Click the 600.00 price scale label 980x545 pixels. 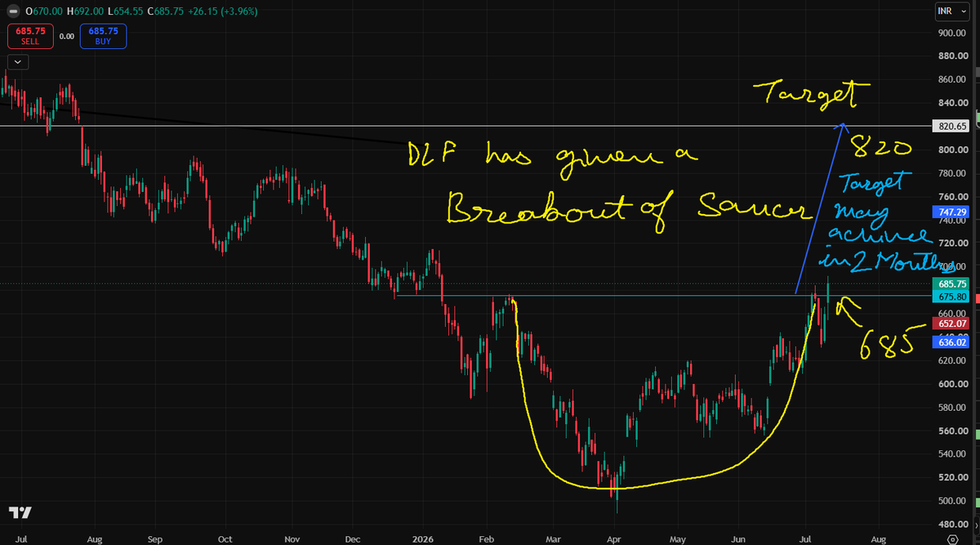pyautogui.click(x=951, y=384)
